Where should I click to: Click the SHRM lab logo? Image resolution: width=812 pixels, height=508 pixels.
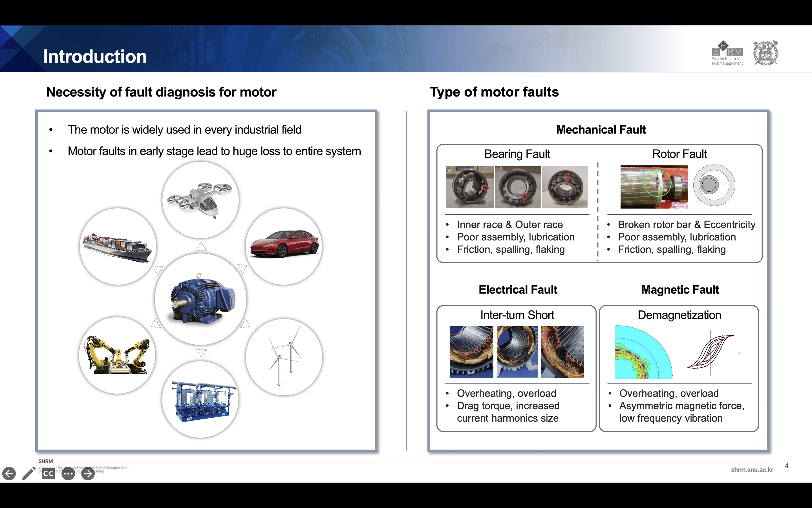tap(727, 53)
